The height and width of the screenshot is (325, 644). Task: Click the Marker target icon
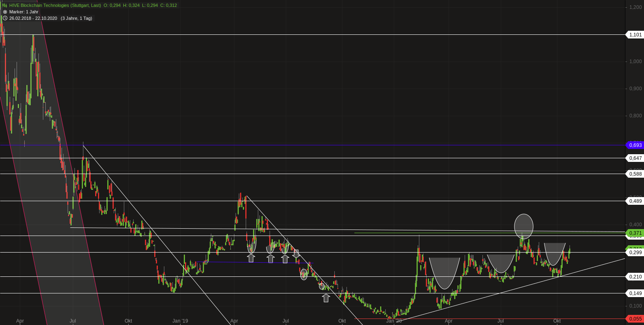tap(5, 12)
